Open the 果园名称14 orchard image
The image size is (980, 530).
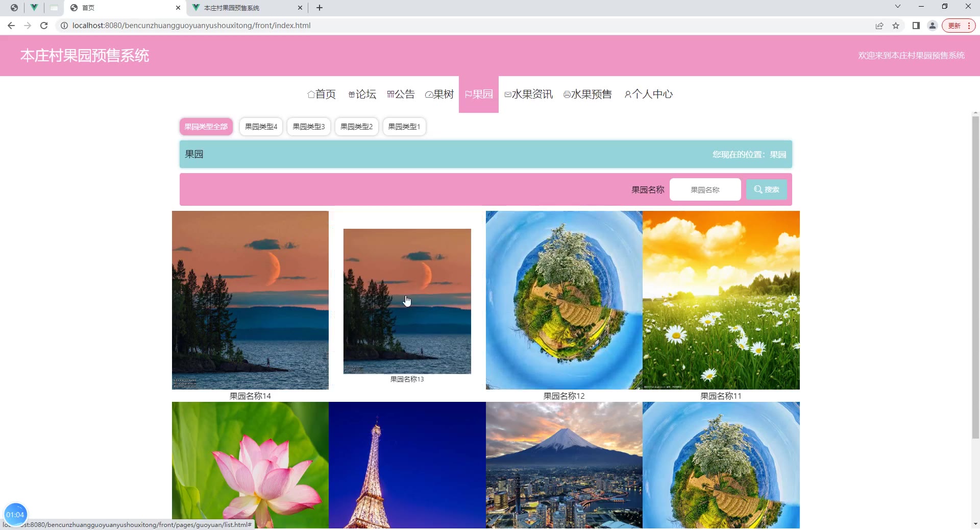tap(250, 300)
